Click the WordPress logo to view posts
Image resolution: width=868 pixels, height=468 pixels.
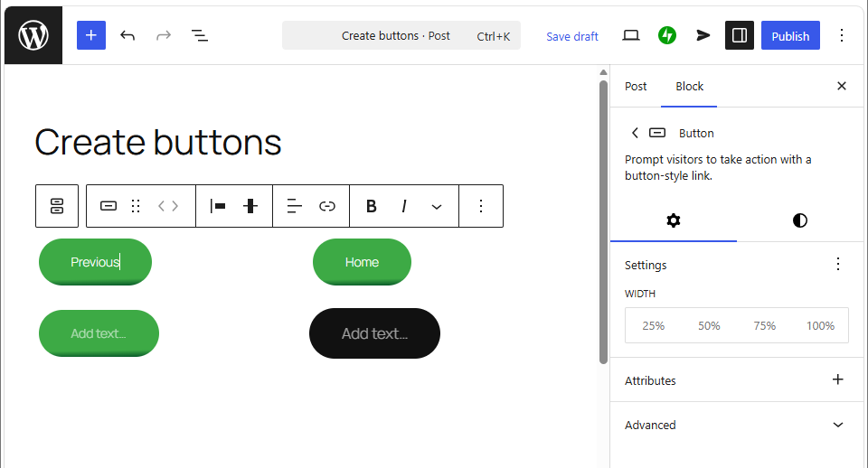tap(33, 35)
